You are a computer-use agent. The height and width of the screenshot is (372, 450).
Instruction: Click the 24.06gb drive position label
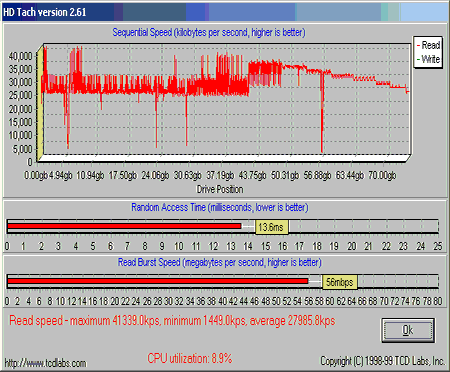coord(156,175)
